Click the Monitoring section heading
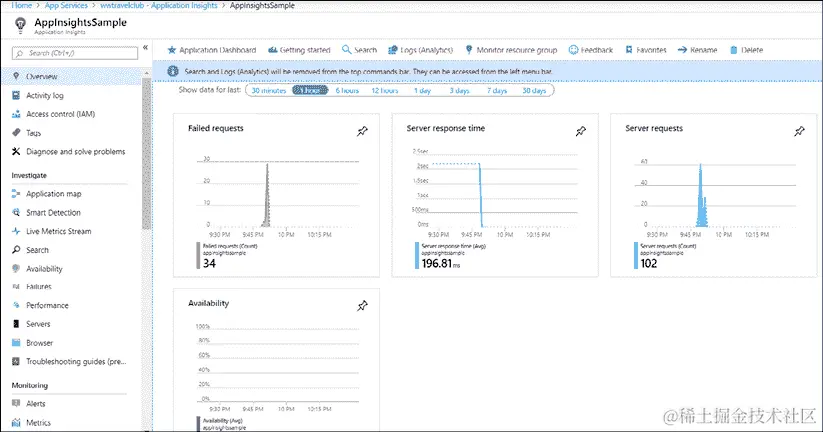 point(29,385)
